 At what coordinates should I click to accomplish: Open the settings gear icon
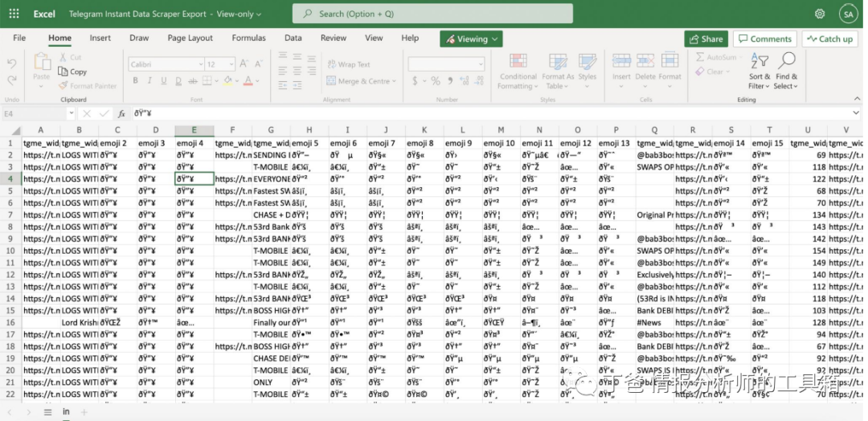pyautogui.click(x=820, y=14)
